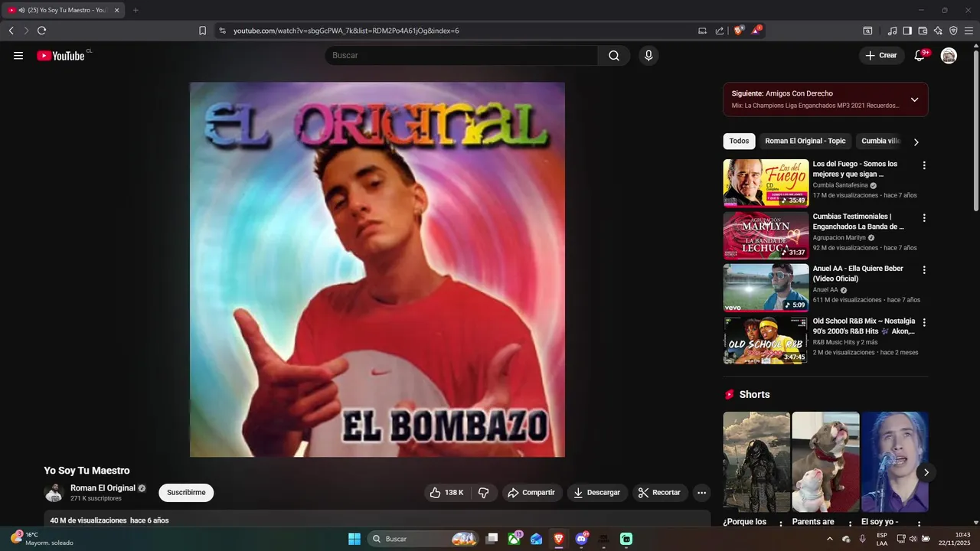Show more filter chips with arrow
This screenshot has height=551, width=980.
click(x=916, y=142)
